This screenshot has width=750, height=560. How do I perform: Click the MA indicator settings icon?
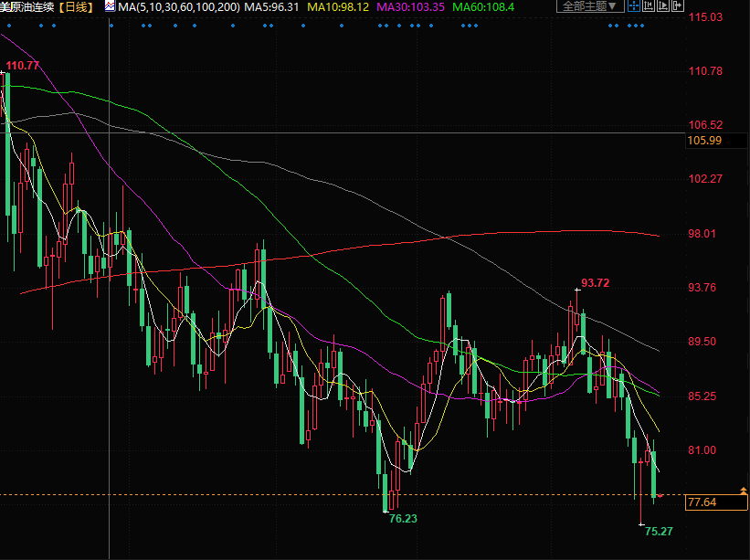tap(110, 6)
